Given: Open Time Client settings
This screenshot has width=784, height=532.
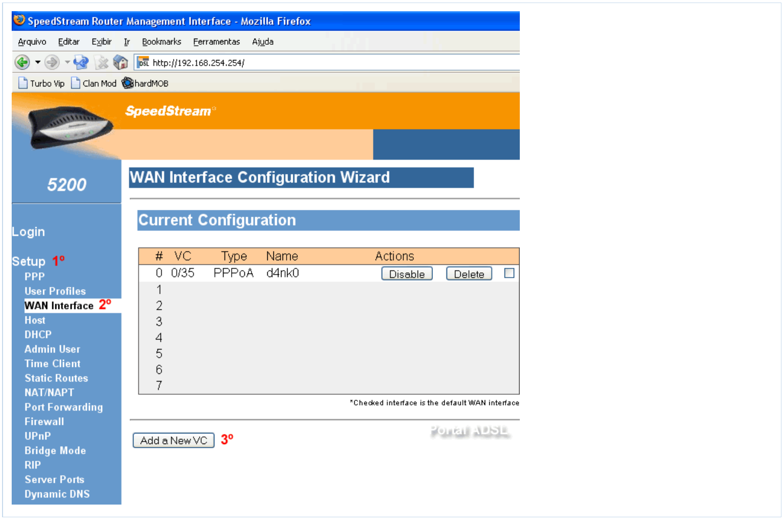Looking at the screenshot, I should [53, 364].
